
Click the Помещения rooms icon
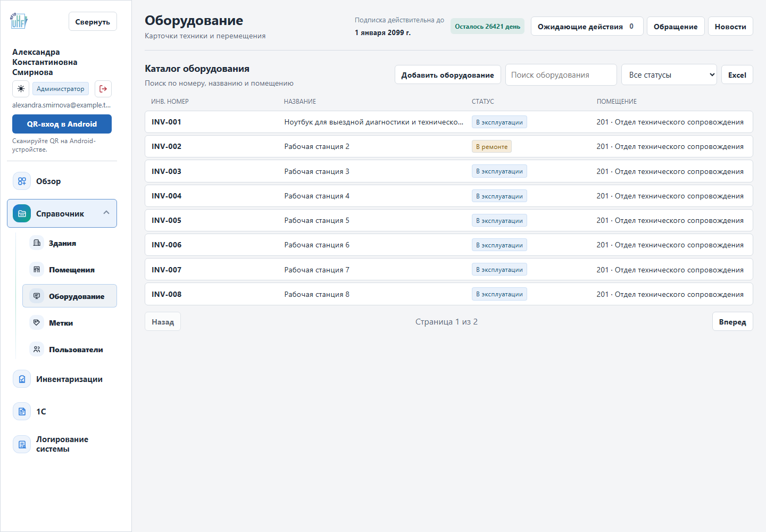[x=37, y=270]
